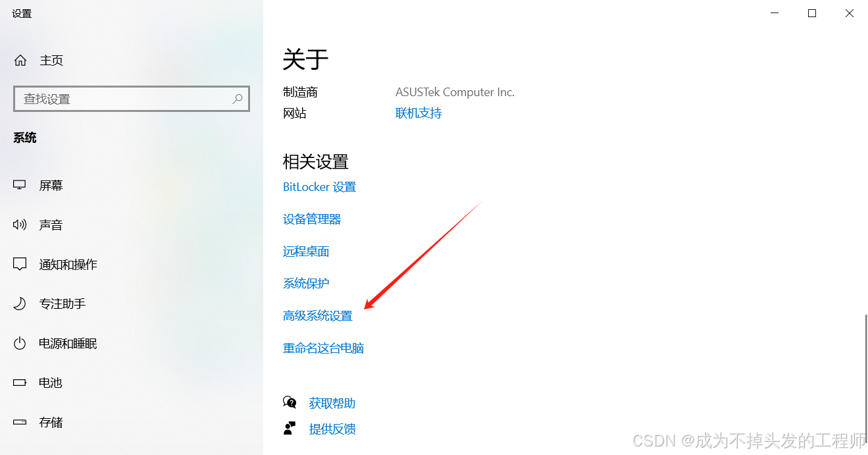Click the Storage drive icon

point(20,422)
